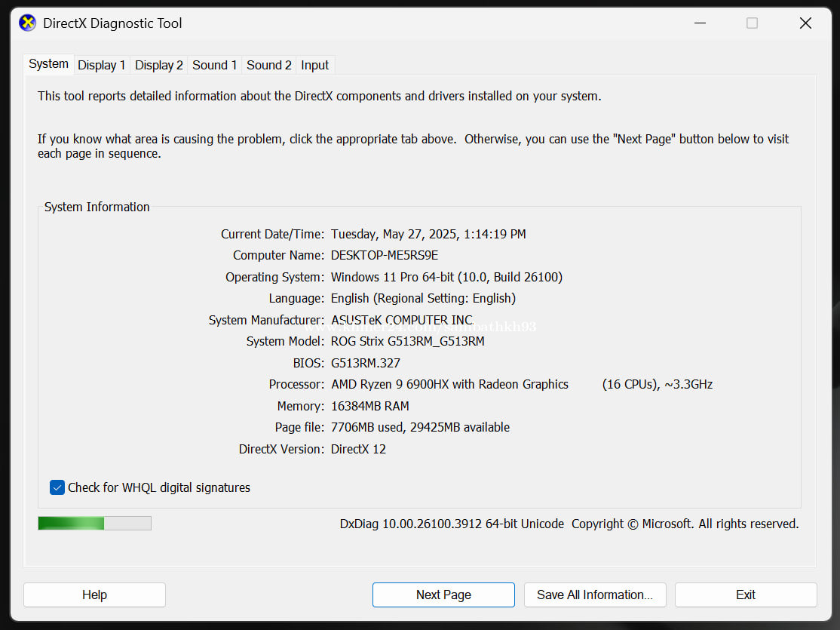Click the date value Tuesday, May 27, 2025

click(394, 235)
